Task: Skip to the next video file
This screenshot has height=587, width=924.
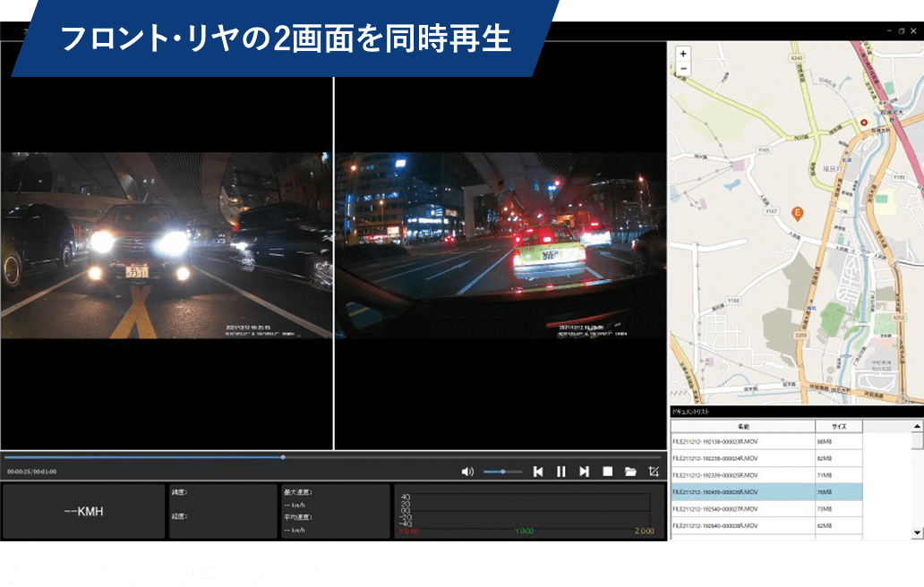Action: click(584, 472)
